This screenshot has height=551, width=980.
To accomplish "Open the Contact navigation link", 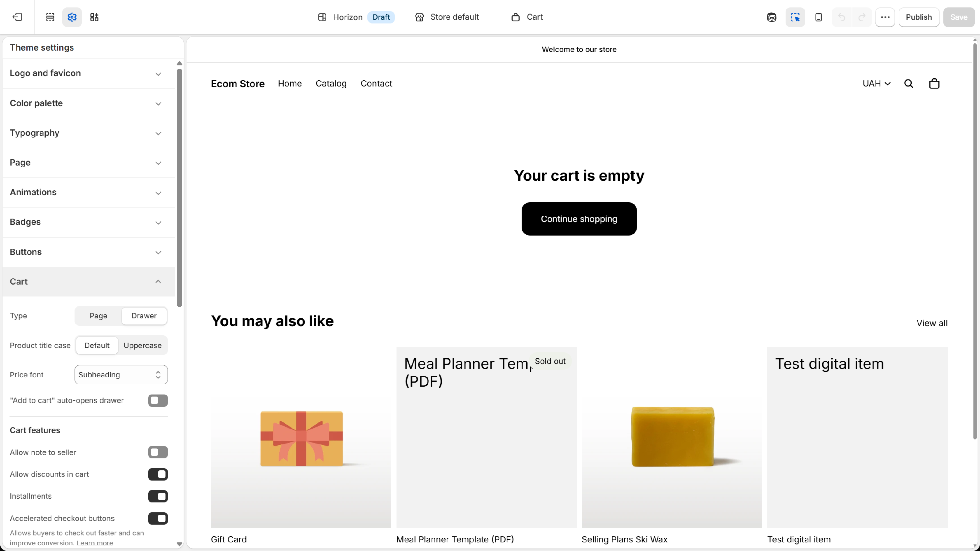I will tap(376, 84).
